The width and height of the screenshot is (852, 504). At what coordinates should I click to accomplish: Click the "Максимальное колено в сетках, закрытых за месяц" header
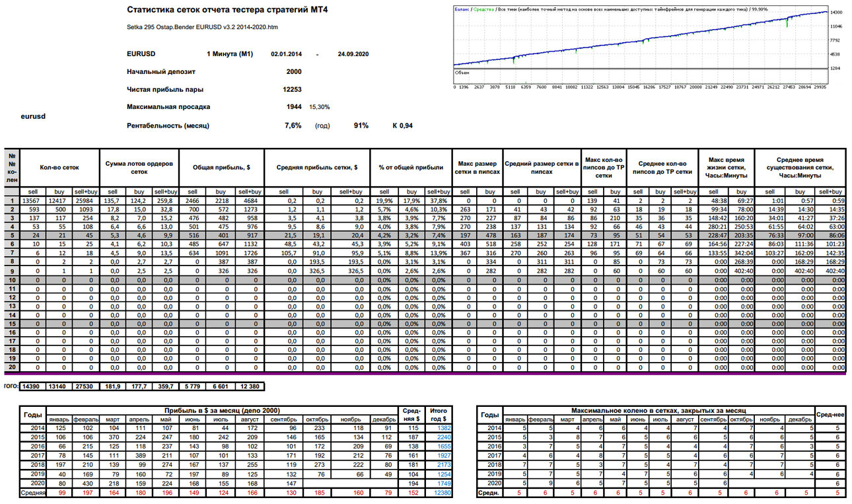658,410
